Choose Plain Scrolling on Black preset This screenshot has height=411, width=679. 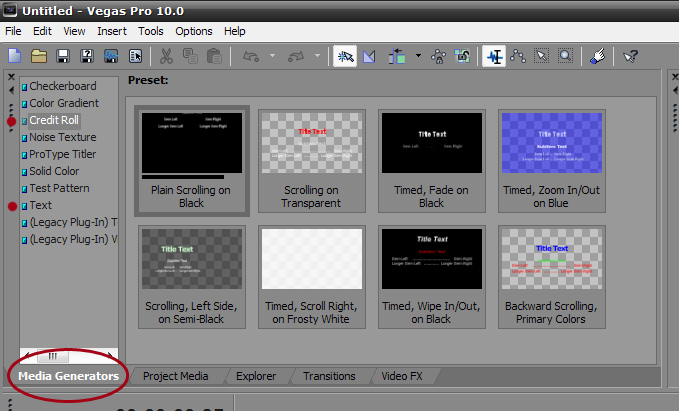(192, 161)
